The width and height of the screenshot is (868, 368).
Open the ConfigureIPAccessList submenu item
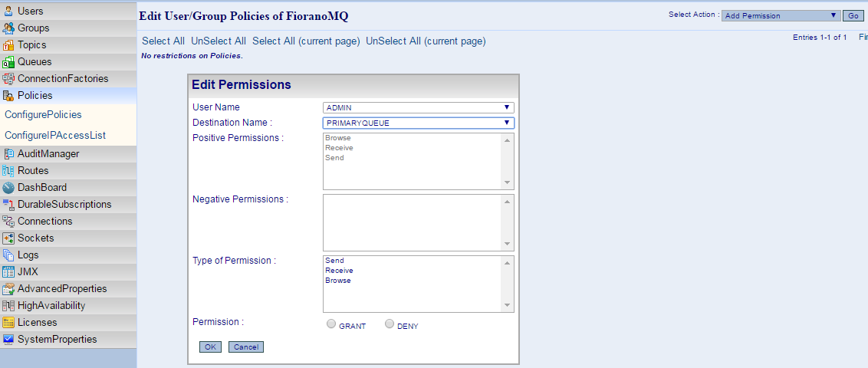[55, 135]
